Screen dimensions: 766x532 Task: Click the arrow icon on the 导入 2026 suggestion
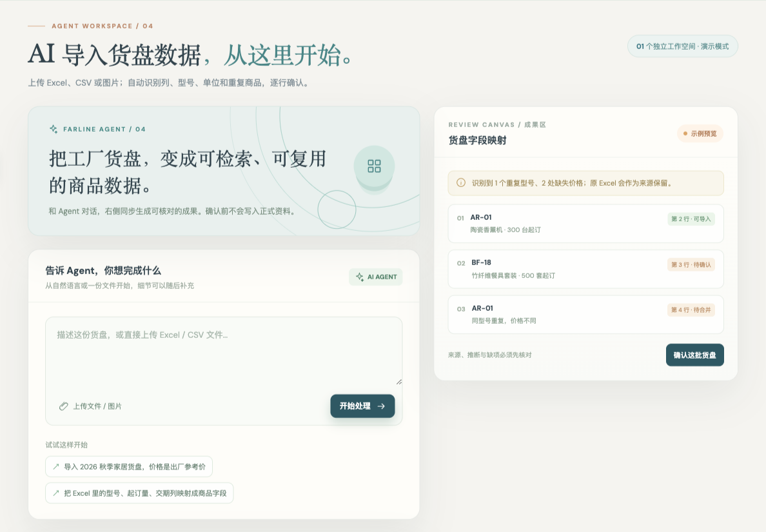click(56, 466)
